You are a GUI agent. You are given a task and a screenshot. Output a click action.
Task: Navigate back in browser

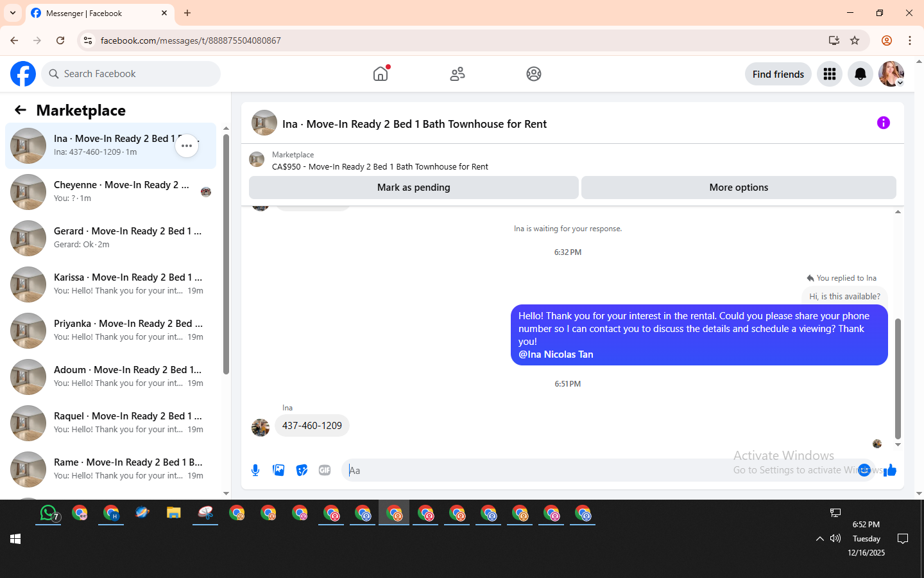tap(14, 40)
